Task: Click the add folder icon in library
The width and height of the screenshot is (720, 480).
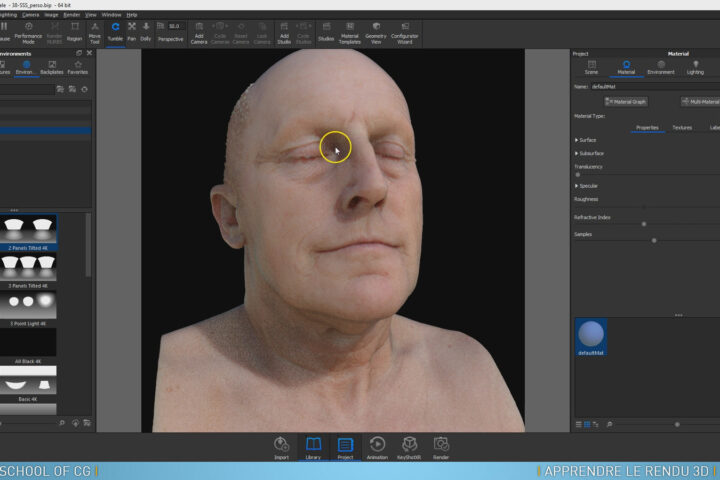Action: point(60,89)
